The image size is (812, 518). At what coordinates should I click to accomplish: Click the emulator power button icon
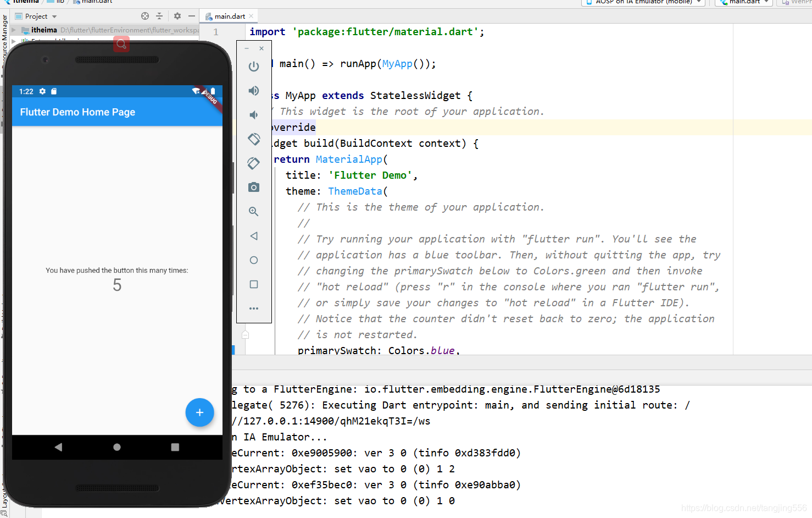[254, 67]
